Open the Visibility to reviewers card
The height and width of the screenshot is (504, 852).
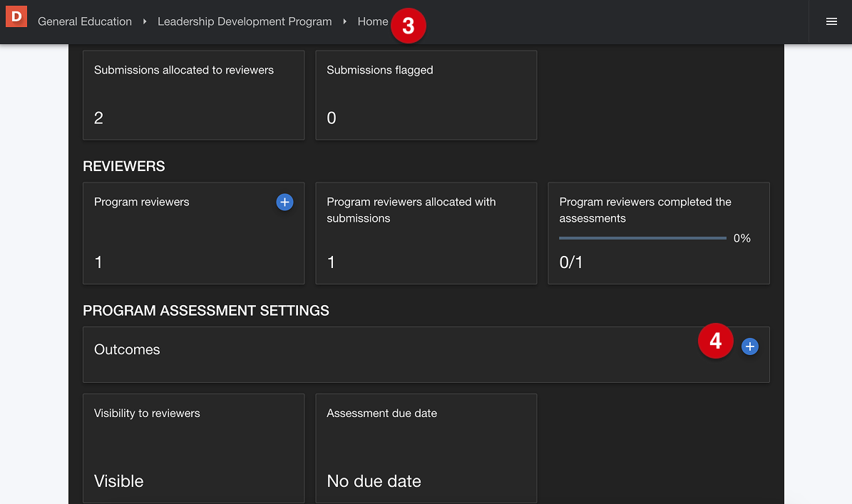click(193, 448)
